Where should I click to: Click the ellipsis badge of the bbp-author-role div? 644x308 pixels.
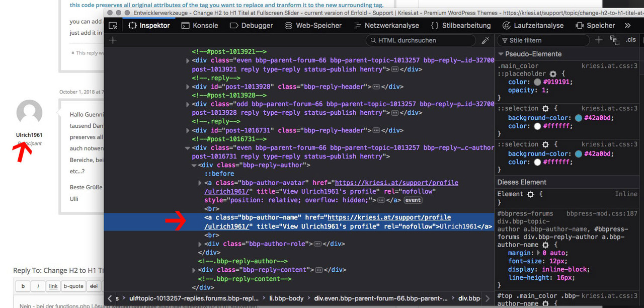[x=317, y=244]
